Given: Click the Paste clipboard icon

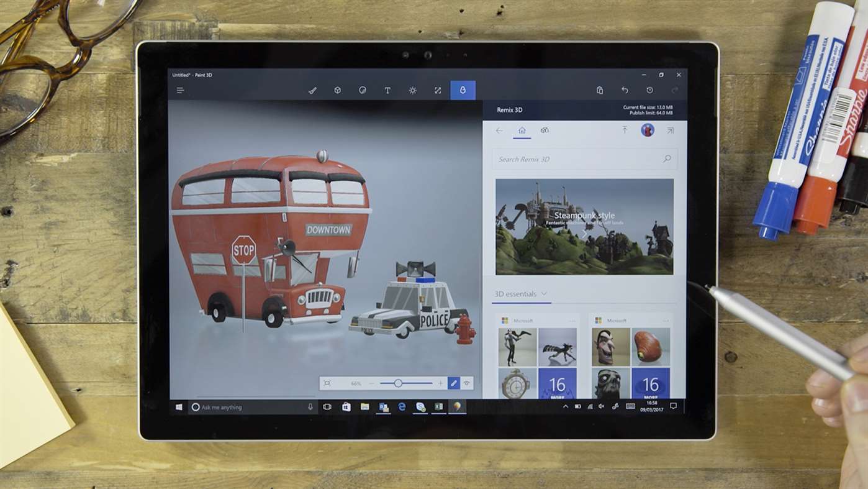Looking at the screenshot, I should click(x=600, y=90).
